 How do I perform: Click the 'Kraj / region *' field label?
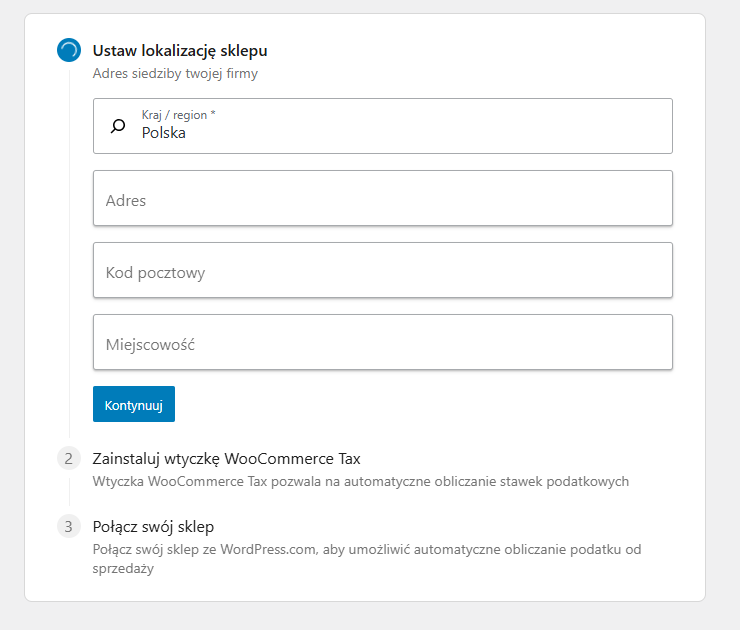178,115
